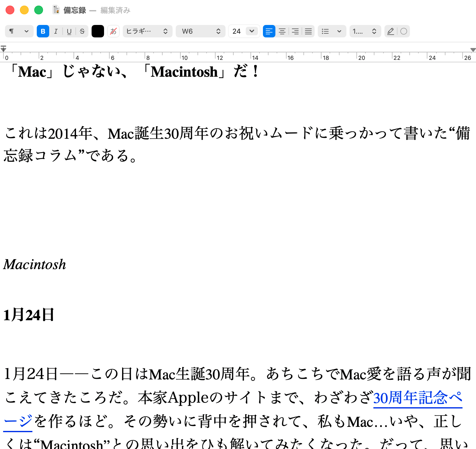Open the line spacing stepper labeled 1
The width and height of the screenshot is (476, 449).
click(365, 31)
